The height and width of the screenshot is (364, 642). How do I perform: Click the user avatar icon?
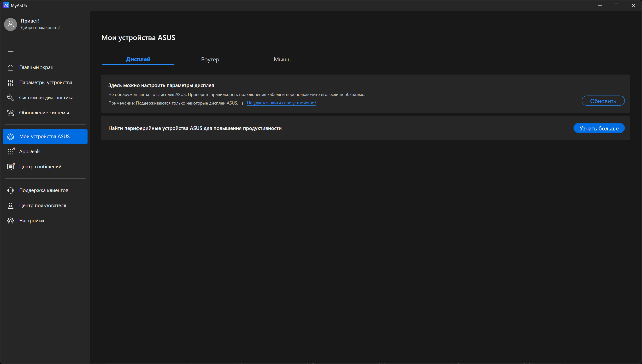coord(11,24)
